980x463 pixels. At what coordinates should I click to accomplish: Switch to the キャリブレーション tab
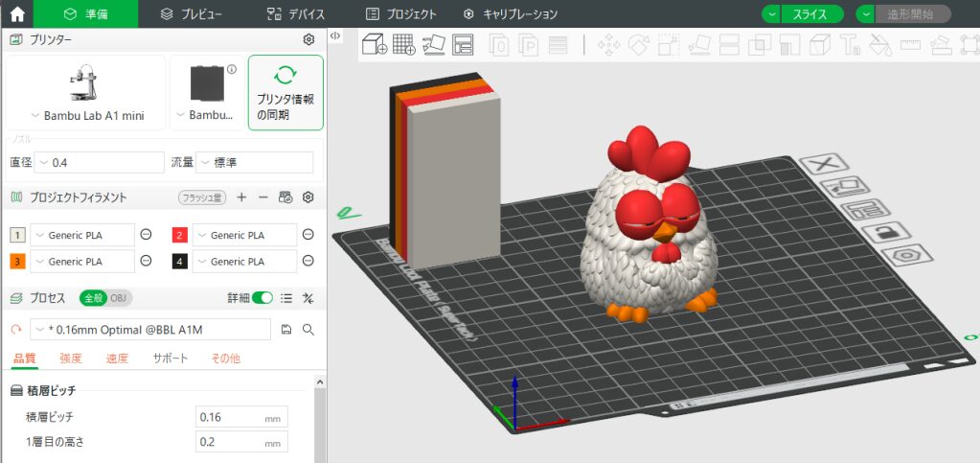coord(511,13)
